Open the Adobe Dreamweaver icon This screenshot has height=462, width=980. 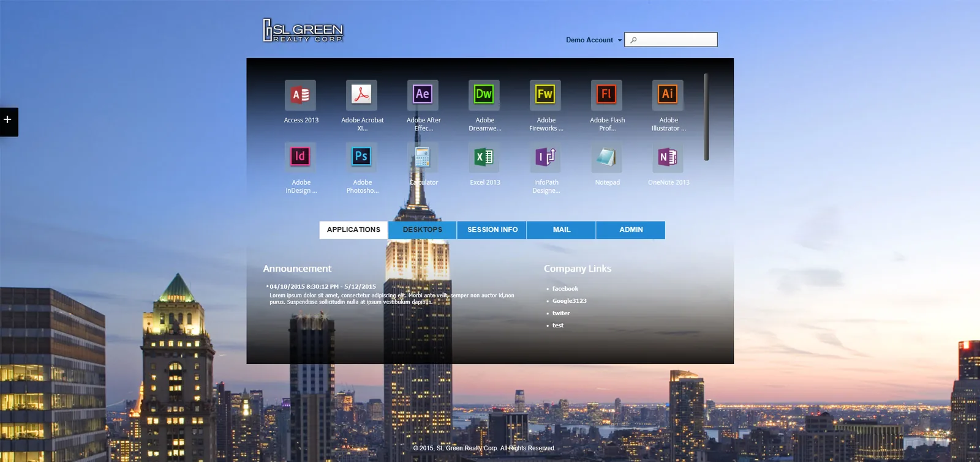484,95
